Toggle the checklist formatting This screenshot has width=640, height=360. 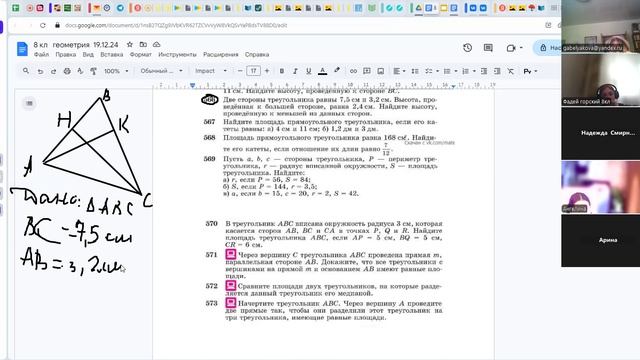(429, 71)
